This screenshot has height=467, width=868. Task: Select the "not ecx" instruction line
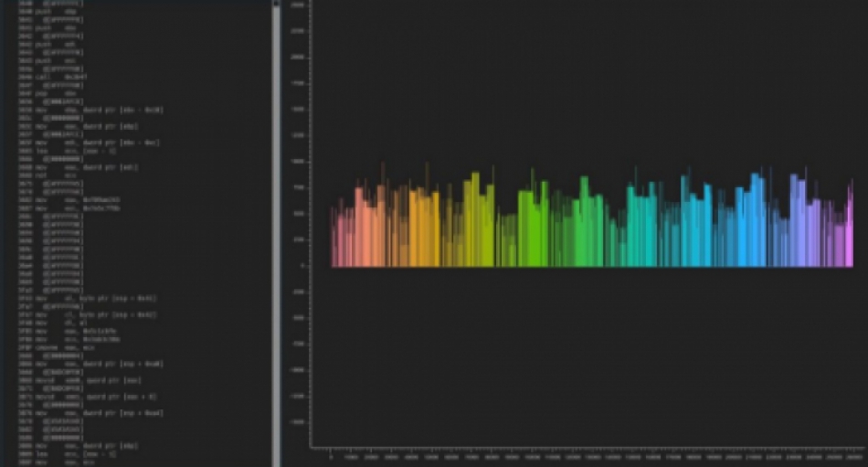tap(47, 175)
